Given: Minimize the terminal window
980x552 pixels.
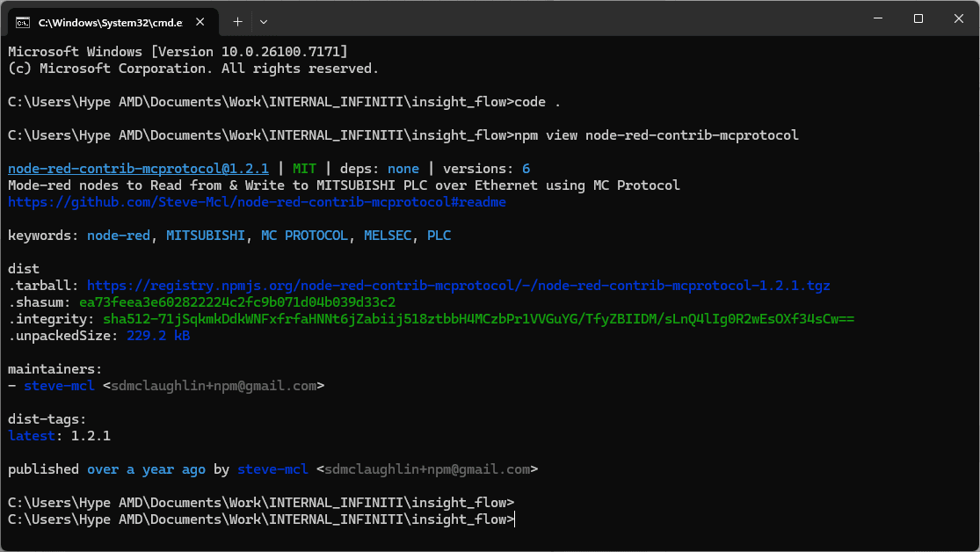Looking at the screenshot, I should point(878,18).
